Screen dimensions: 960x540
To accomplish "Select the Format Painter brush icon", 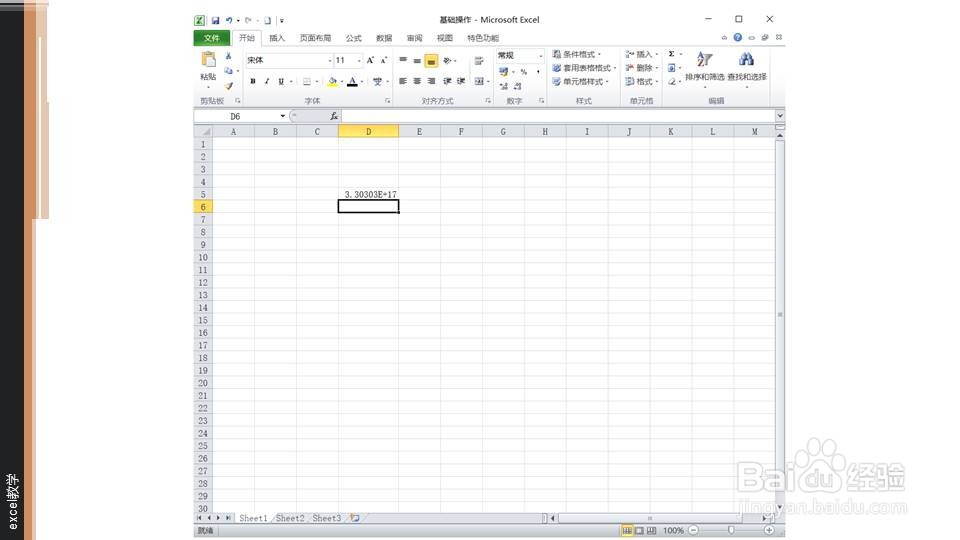I will [228, 86].
